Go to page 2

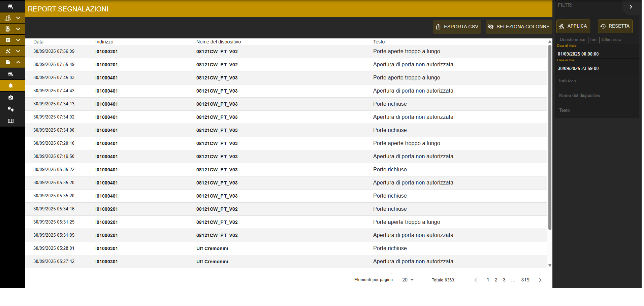pyautogui.click(x=496, y=280)
